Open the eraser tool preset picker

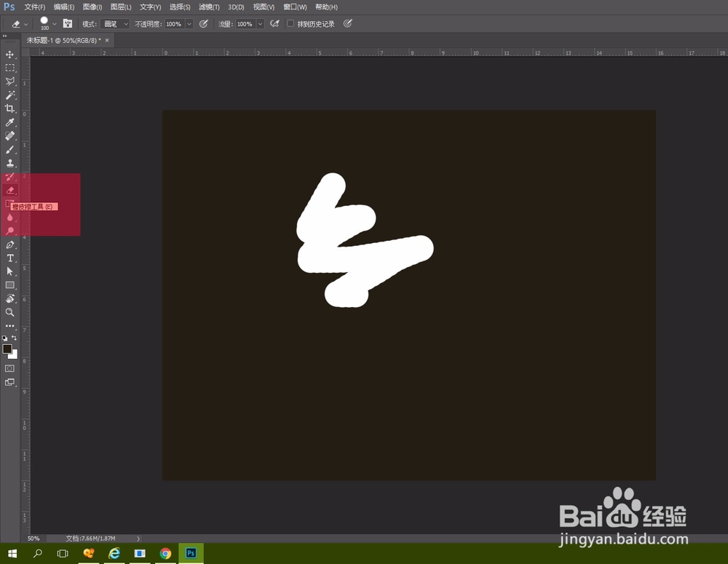(x=20, y=24)
